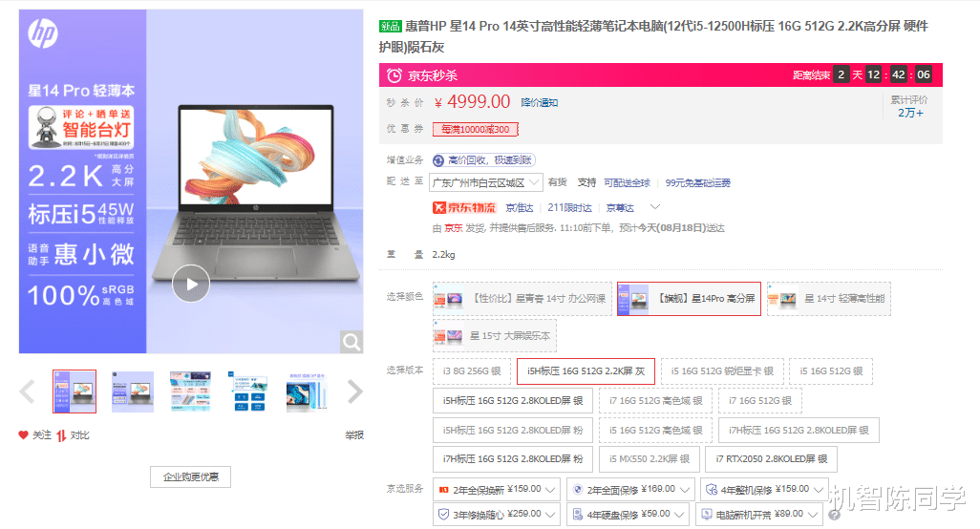The image size is (980, 529).
Task: Open 2年全保换新 ¥159.00 service dropdown
Action: click(497, 490)
